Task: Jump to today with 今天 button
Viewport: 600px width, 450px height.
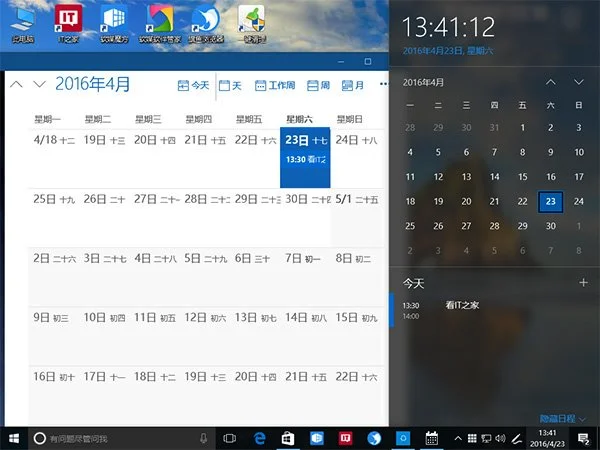Action: point(193,85)
